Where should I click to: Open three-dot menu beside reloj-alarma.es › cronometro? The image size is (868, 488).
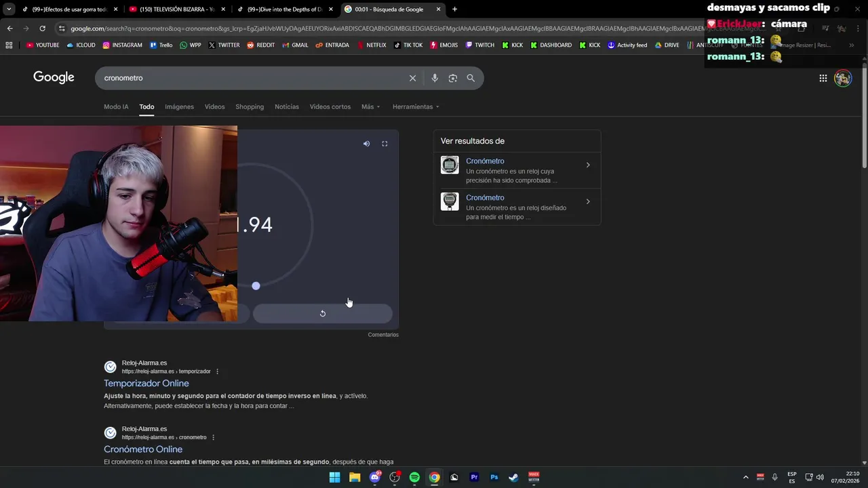[x=214, y=437]
